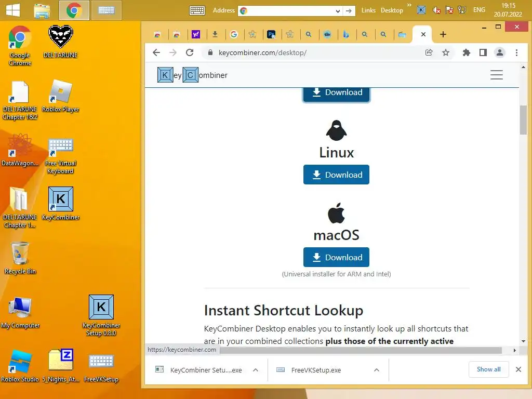Select the DataWagon desktop shortcut
This screenshot has width=532, height=399.
point(20,150)
